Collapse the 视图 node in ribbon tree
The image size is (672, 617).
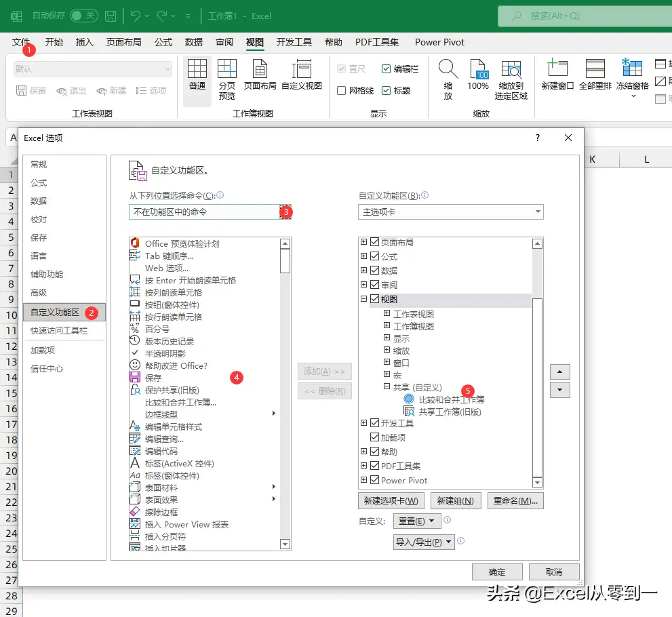coord(363,299)
